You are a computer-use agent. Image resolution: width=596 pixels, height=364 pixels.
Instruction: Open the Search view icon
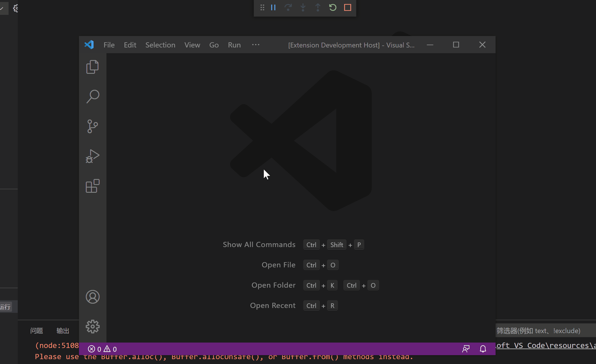pyautogui.click(x=92, y=97)
